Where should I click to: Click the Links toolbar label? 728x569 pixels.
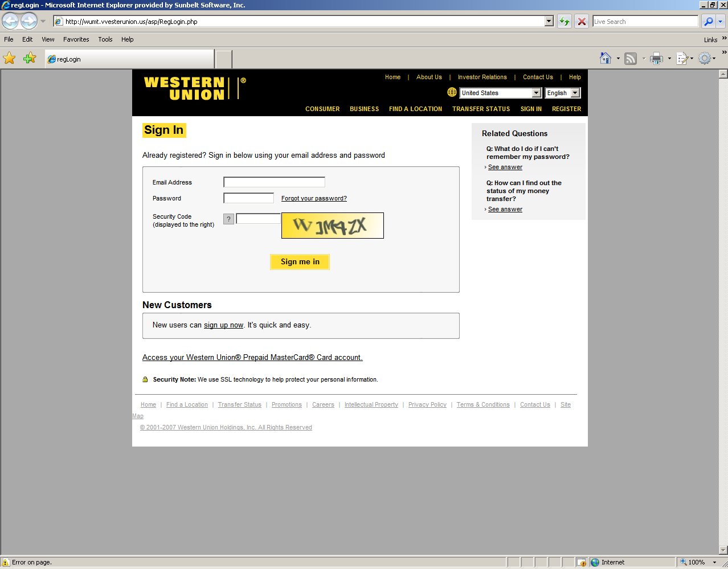pos(710,40)
